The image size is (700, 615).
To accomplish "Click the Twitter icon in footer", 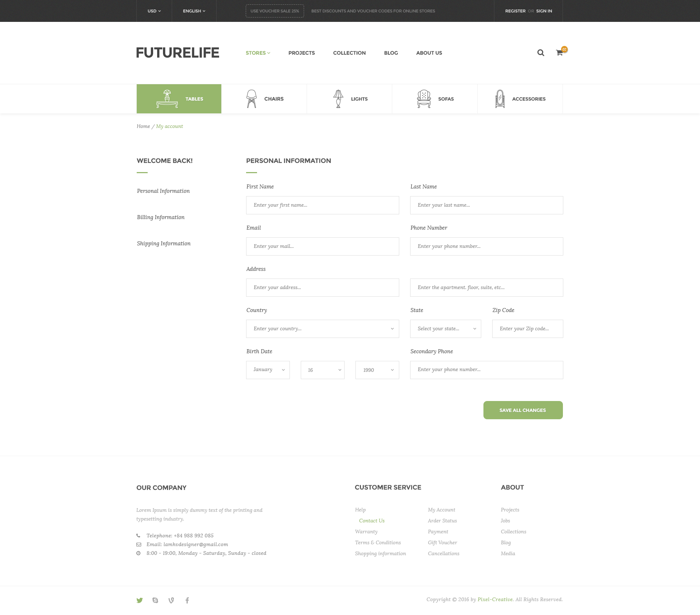I will click(140, 600).
